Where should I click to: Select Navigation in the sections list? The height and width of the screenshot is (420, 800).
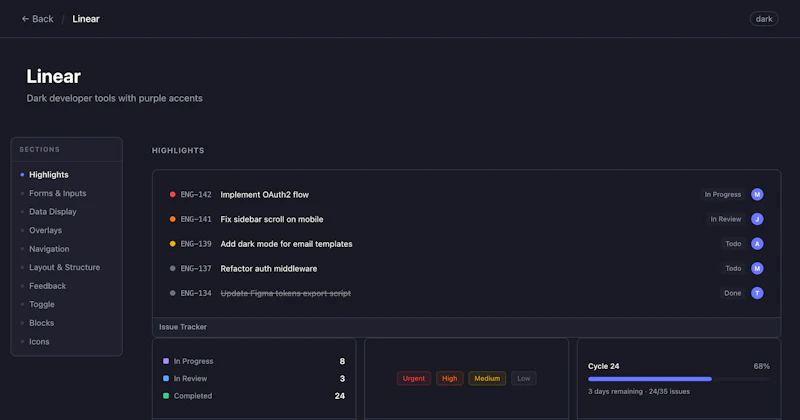click(49, 249)
